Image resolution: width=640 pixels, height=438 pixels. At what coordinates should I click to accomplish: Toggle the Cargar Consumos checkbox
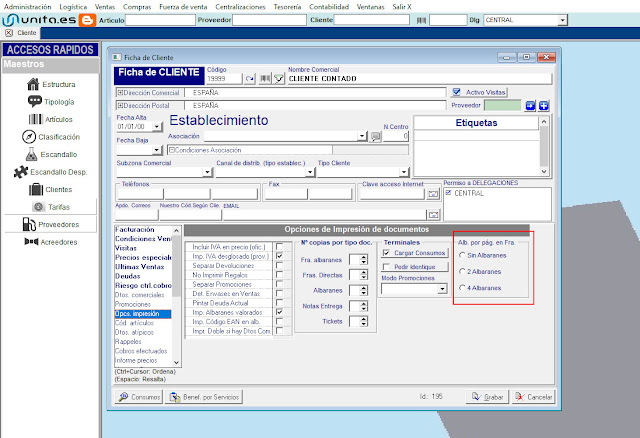pos(387,254)
